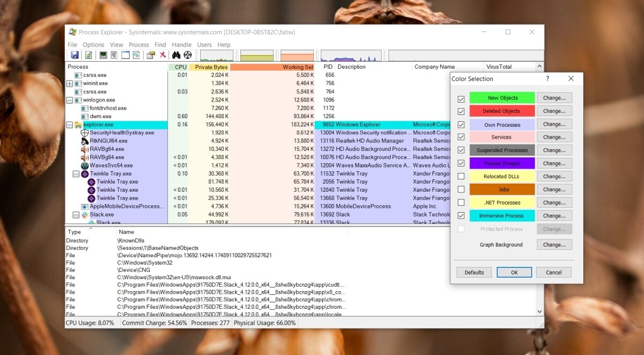This screenshot has height=355, width=644.
Task: Open System Information via toolbar graph icon
Action: pos(103,55)
